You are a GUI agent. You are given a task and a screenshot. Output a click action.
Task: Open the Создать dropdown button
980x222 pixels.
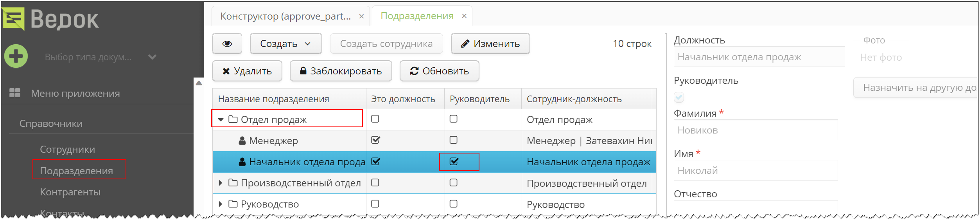pyautogui.click(x=286, y=44)
